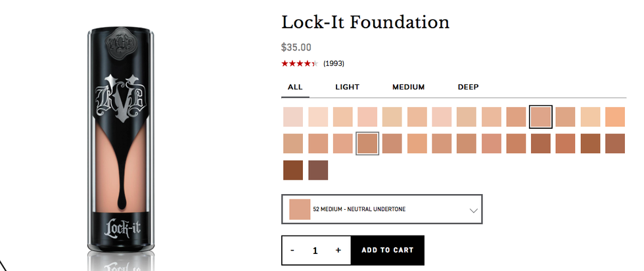644x271 pixels.
Task: Select the black-outlined swatch in first row
Action: coord(541,117)
